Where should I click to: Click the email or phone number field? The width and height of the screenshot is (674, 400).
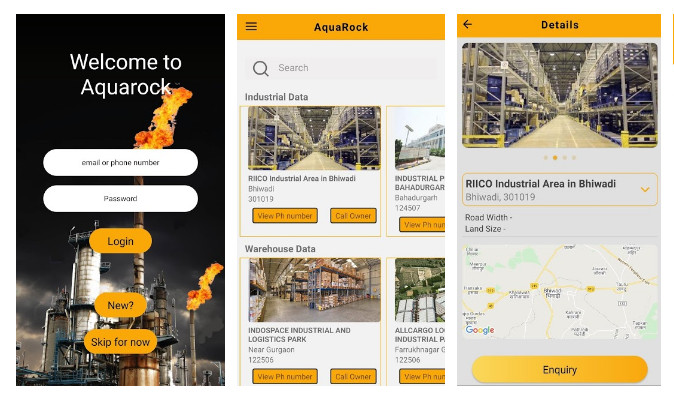120,162
